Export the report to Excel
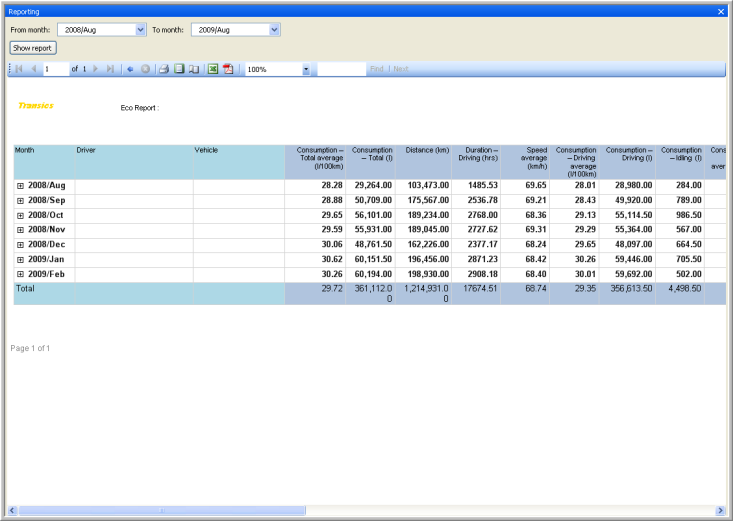733x521 pixels. (213, 69)
